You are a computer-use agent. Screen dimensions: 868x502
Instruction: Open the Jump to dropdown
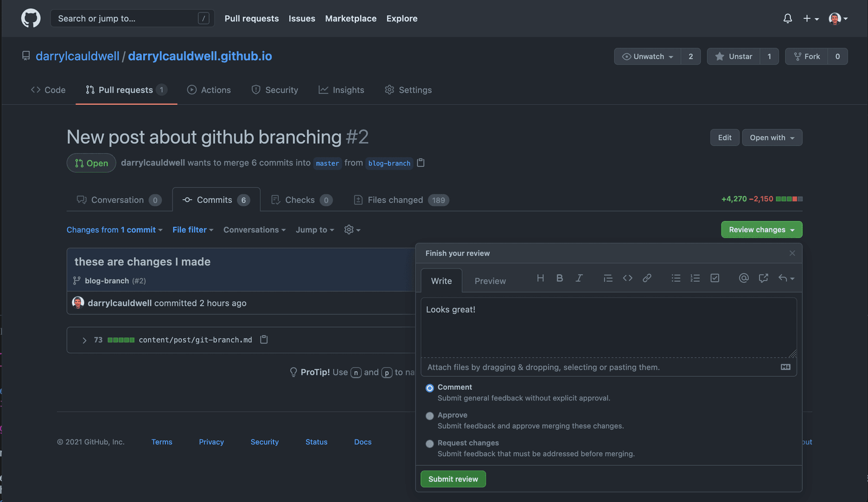[315, 230]
